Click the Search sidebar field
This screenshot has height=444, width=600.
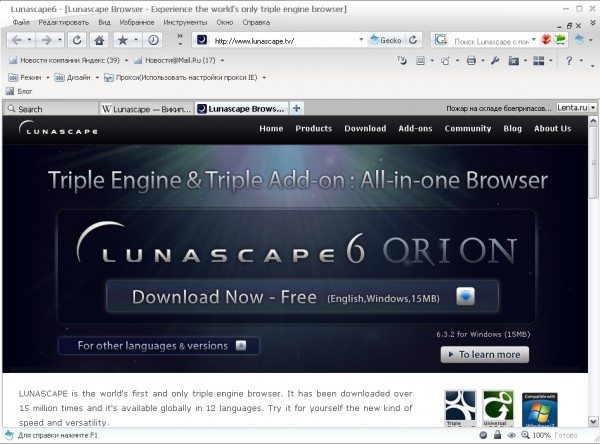51,109
